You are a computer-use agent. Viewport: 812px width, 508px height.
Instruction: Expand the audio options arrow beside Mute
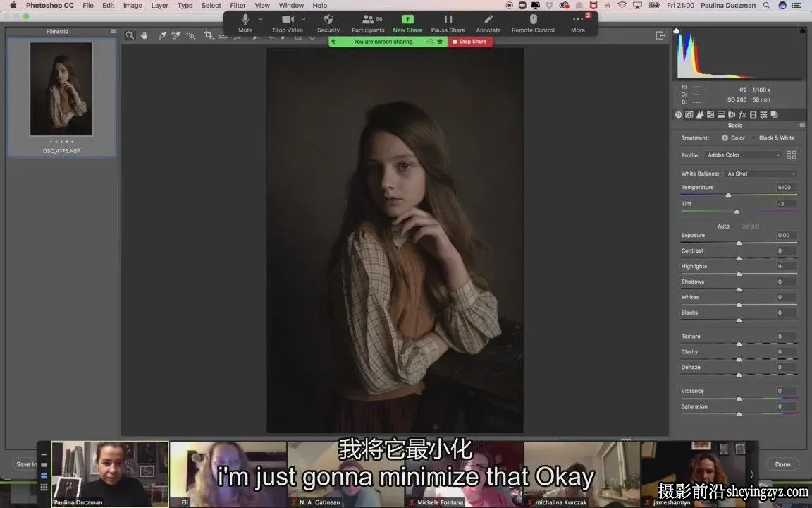tap(261, 19)
